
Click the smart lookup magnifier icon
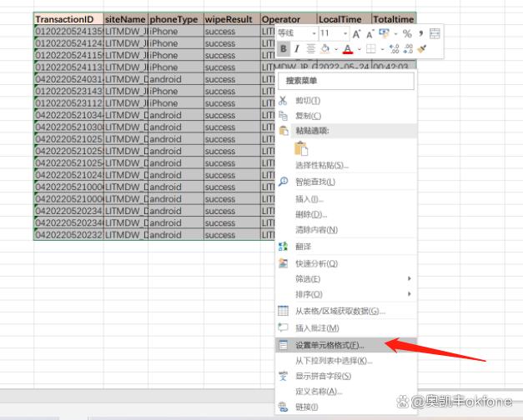click(x=283, y=182)
